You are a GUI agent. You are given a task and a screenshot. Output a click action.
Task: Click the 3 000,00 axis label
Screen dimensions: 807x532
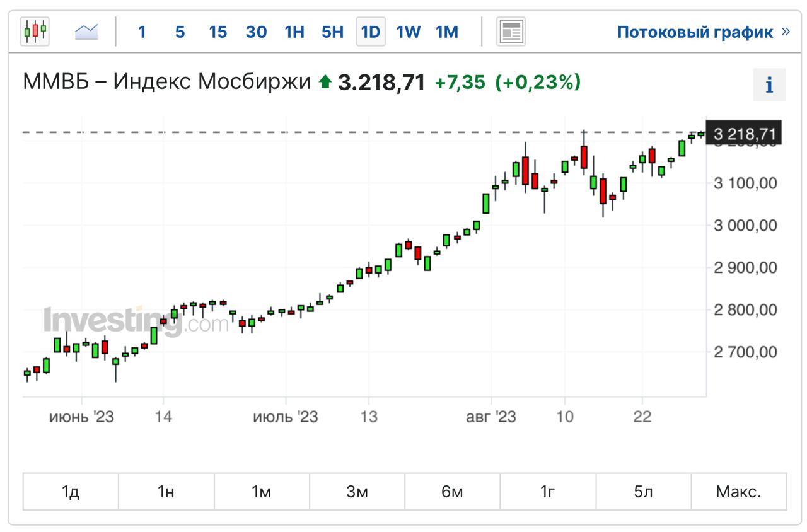point(745,226)
